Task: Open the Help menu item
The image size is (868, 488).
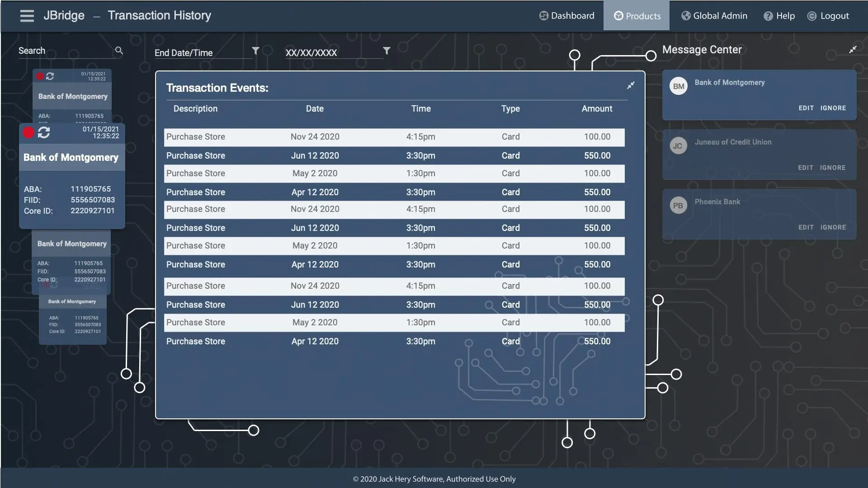Action: (779, 16)
